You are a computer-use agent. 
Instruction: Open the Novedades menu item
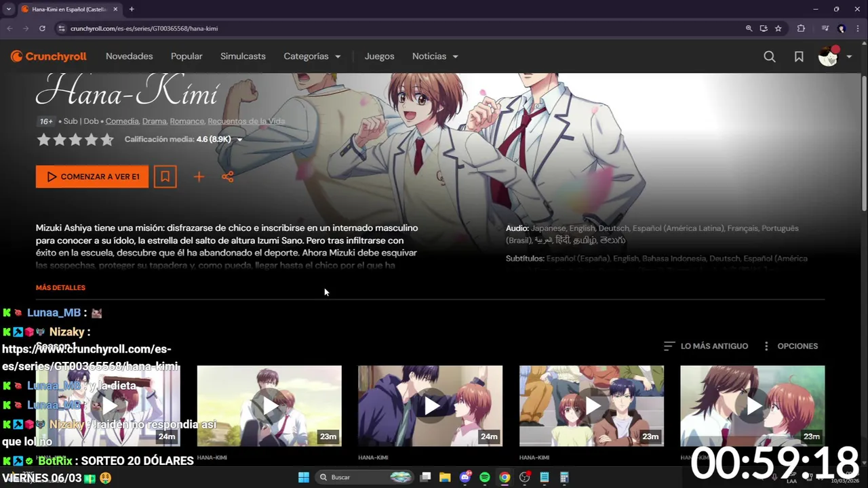(x=129, y=56)
